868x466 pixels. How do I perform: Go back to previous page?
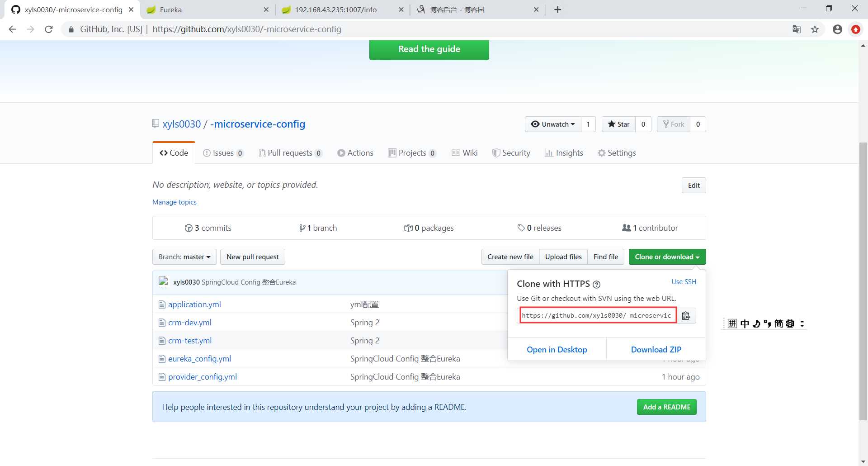pos(12,29)
